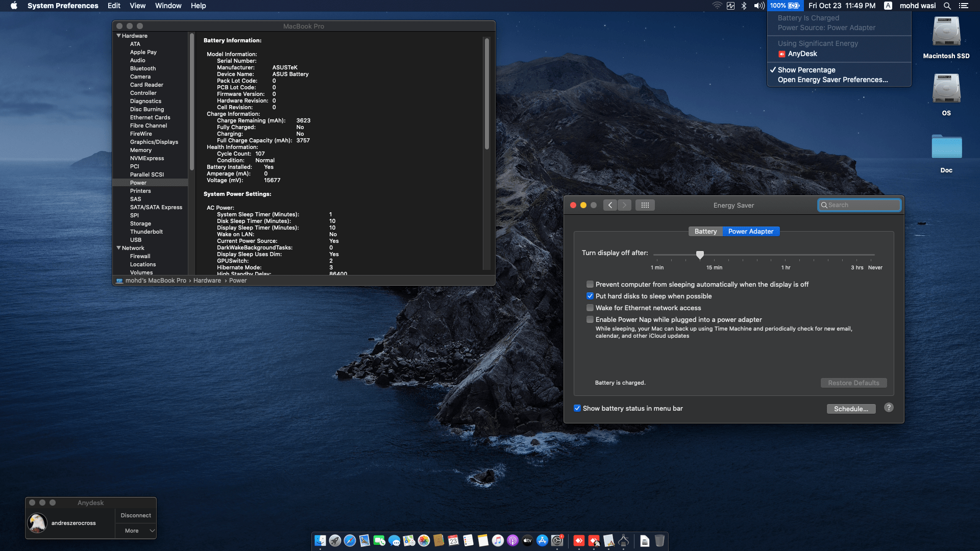Launch Safari from the Dock
This screenshot has height=551, width=980.
[x=350, y=541]
